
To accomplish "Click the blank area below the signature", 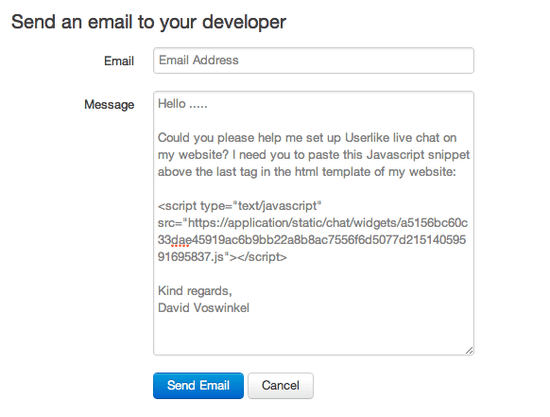I will pos(313,333).
